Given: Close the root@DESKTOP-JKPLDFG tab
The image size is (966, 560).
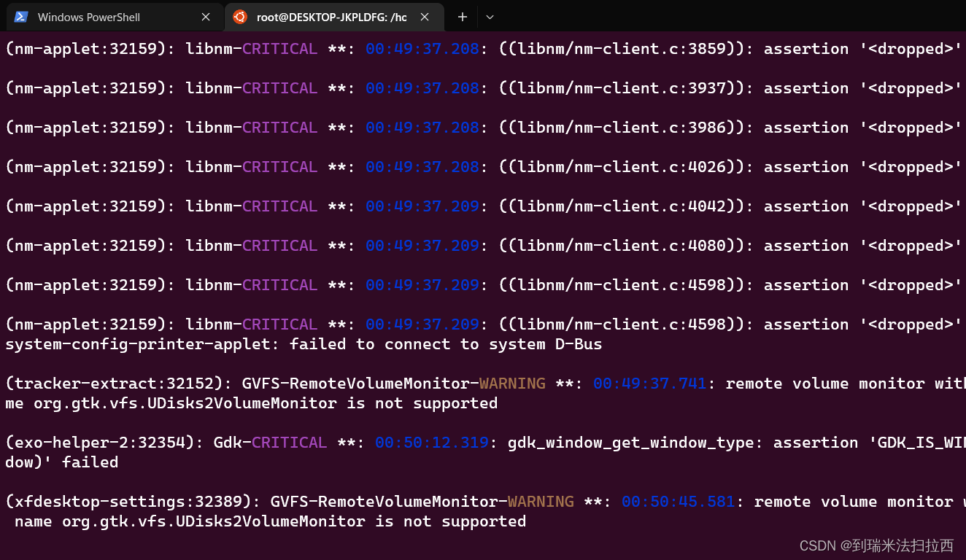Looking at the screenshot, I should (x=425, y=17).
